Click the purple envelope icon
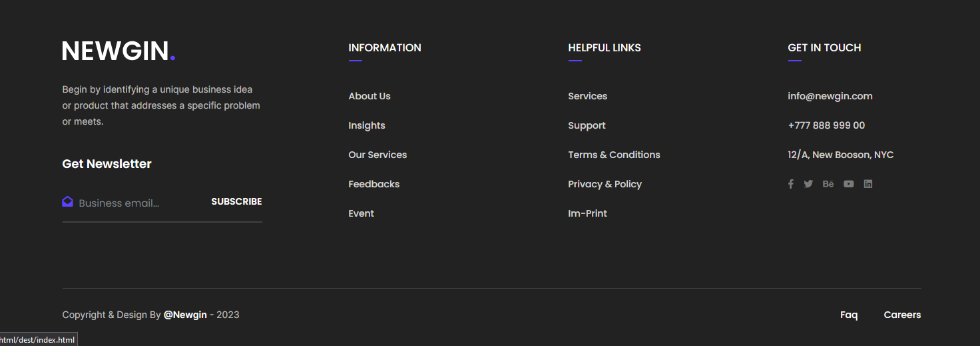The image size is (980, 346). (x=67, y=201)
